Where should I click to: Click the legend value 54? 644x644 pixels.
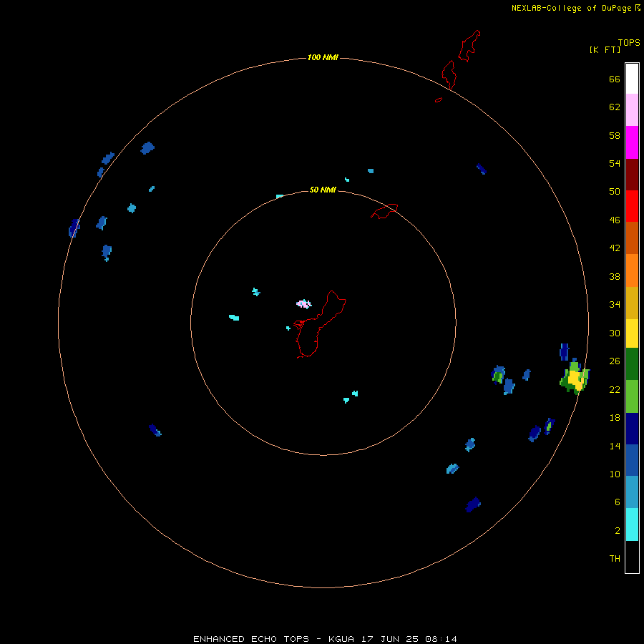click(615, 163)
